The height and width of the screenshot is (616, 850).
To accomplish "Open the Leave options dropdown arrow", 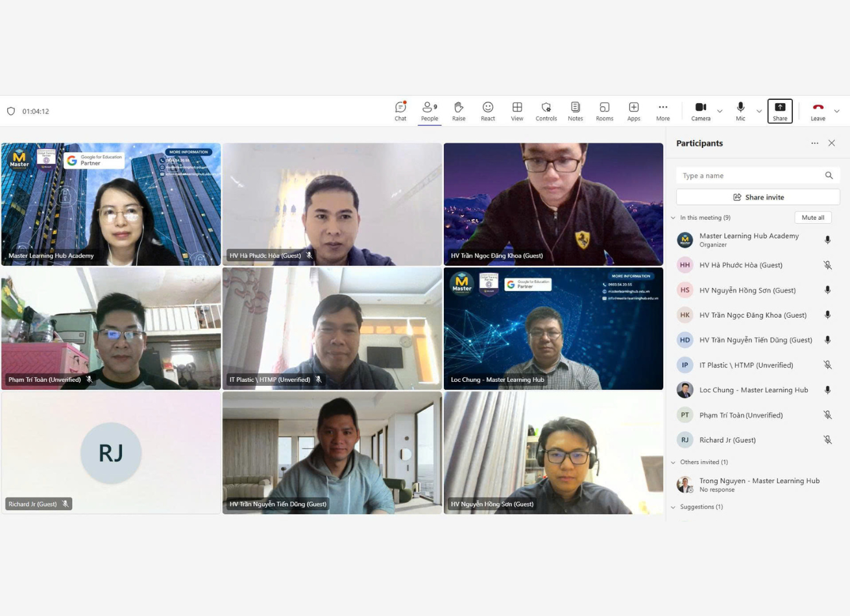I will [836, 112].
